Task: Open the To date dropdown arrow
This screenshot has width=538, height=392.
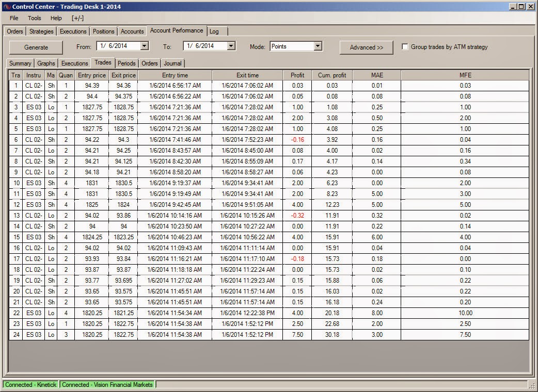Action: click(x=231, y=45)
